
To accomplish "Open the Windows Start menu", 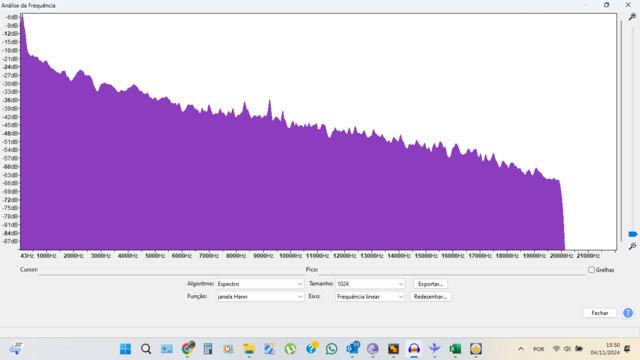I will coord(125,349).
